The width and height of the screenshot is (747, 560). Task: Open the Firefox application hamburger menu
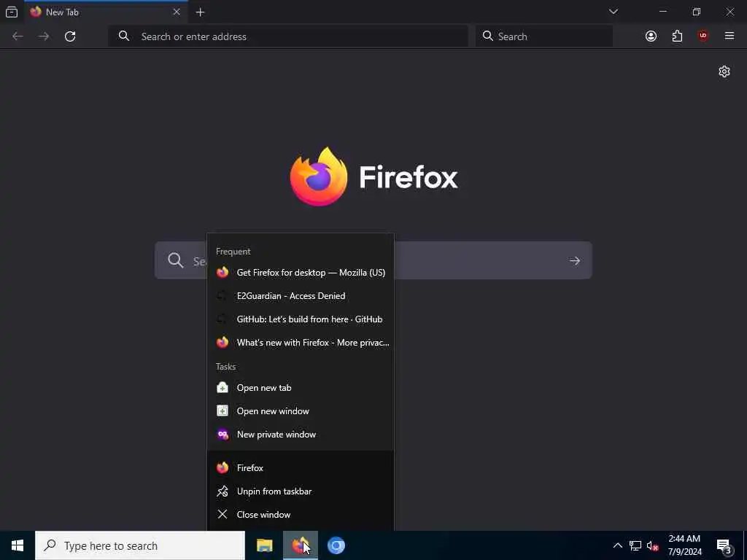click(729, 36)
